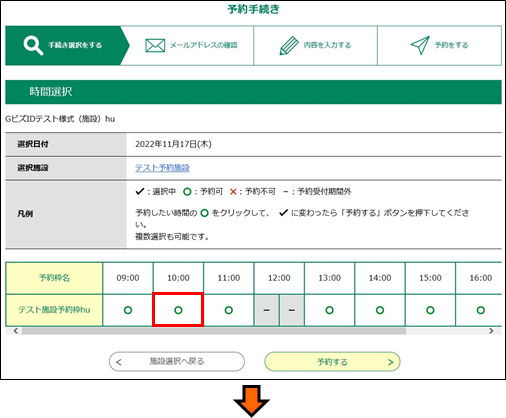Go back with 施設選択へ戻る button

(x=177, y=362)
